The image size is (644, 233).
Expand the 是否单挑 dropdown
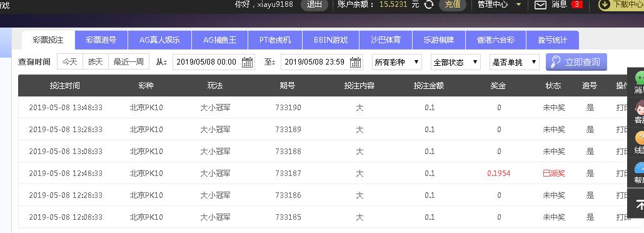coord(514,62)
